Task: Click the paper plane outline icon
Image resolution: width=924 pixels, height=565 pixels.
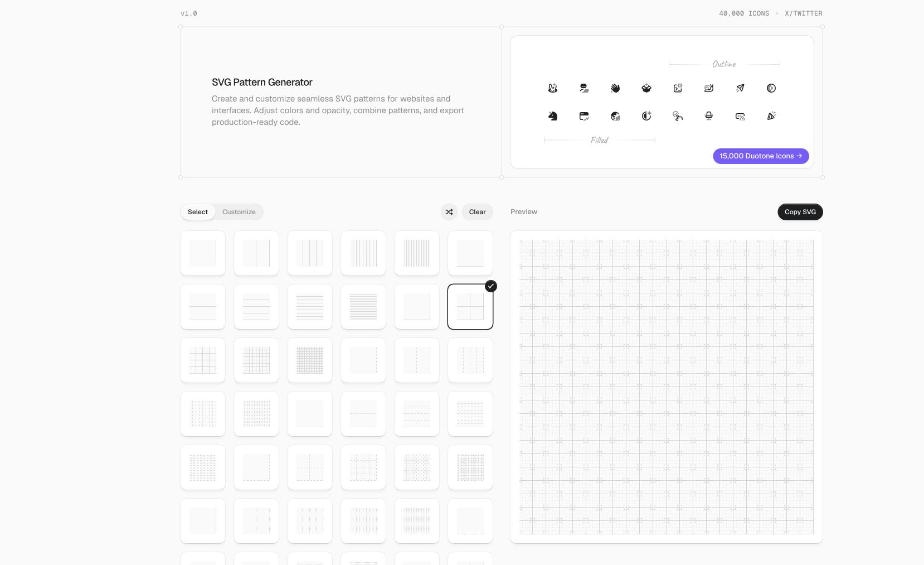Action: pos(740,88)
